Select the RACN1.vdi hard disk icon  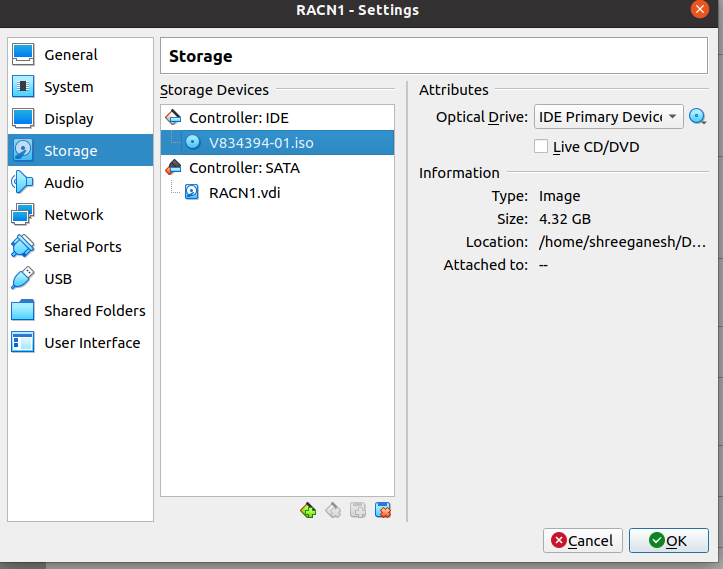point(192,192)
